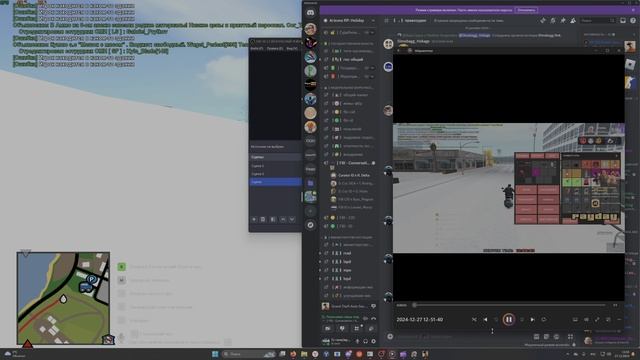Expand threads arrow beside lspd channel

(x=321, y=262)
